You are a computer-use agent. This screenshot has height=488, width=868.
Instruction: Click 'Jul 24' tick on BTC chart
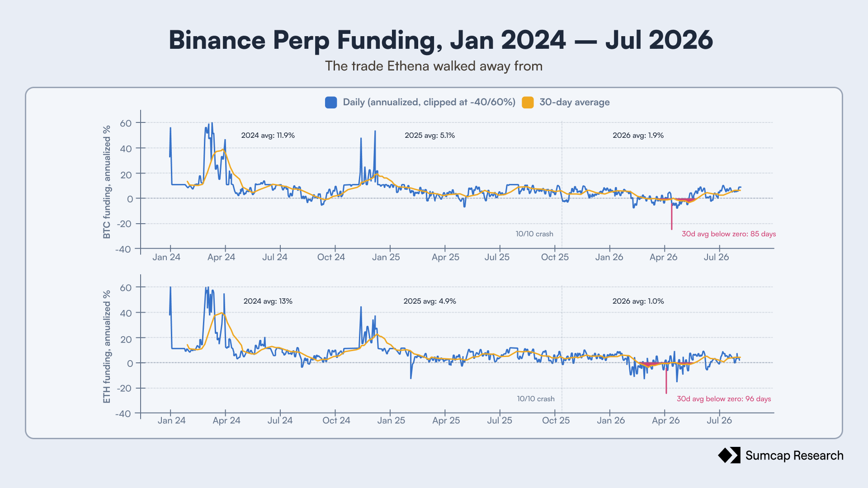pos(275,257)
